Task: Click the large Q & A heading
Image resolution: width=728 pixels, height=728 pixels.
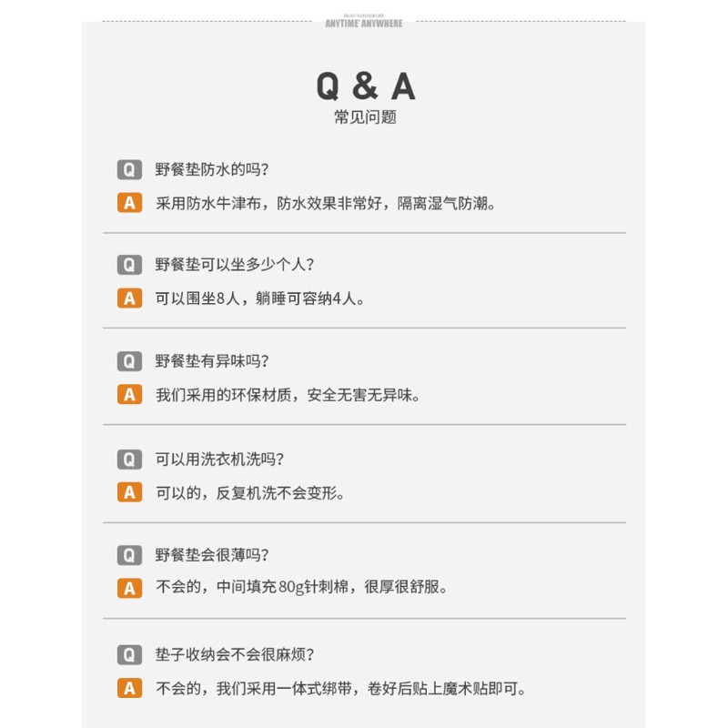Action: [365, 86]
